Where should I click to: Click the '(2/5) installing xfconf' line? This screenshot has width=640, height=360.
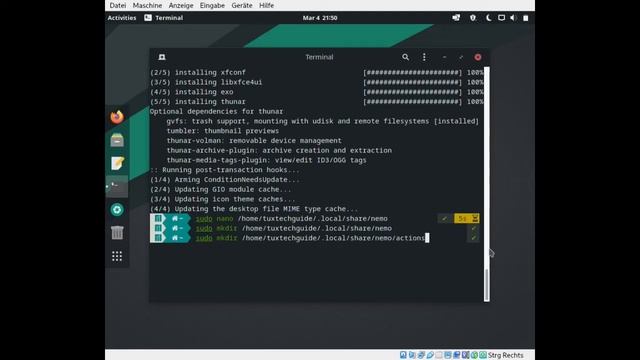(198, 72)
